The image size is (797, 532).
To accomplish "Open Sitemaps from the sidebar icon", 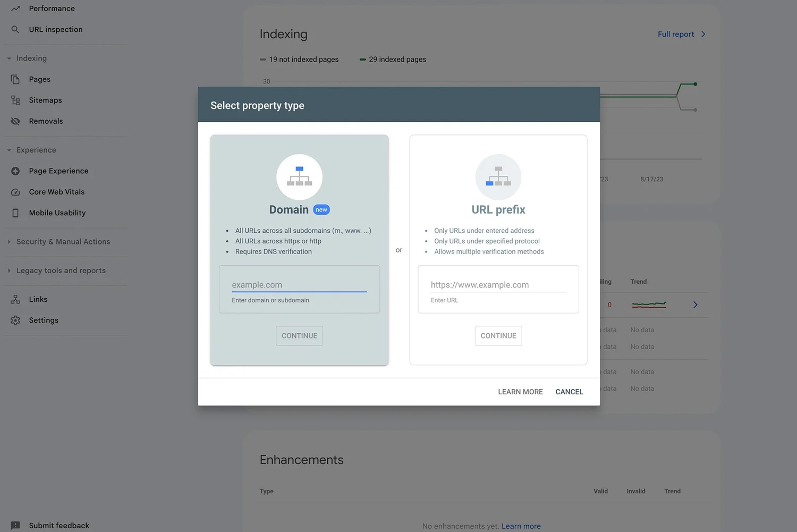I will point(16,100).
